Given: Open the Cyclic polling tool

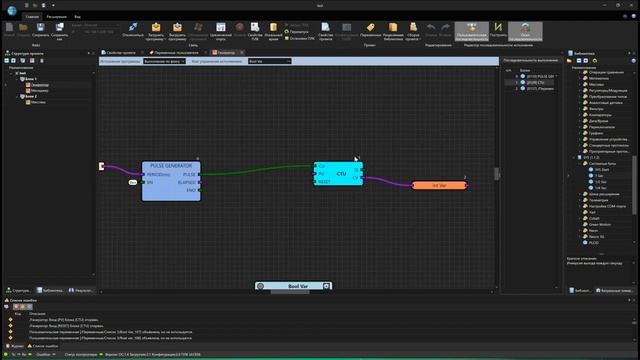Looking at the screenshot, I should pos(221,27).
